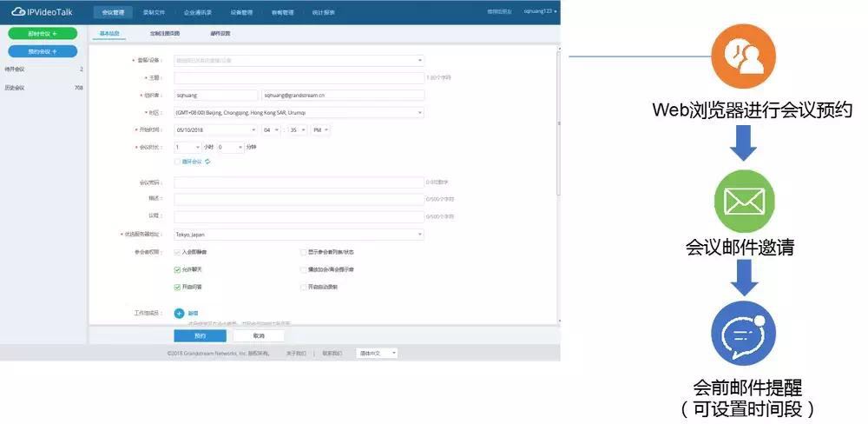Click the organizer name field with sqhuang
The height and width of the screenshot is (424, 868).
tap(216, 96)
